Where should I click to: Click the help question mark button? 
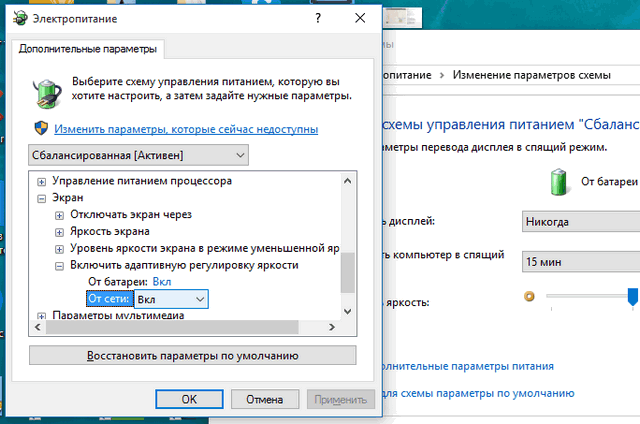(318, 18)
